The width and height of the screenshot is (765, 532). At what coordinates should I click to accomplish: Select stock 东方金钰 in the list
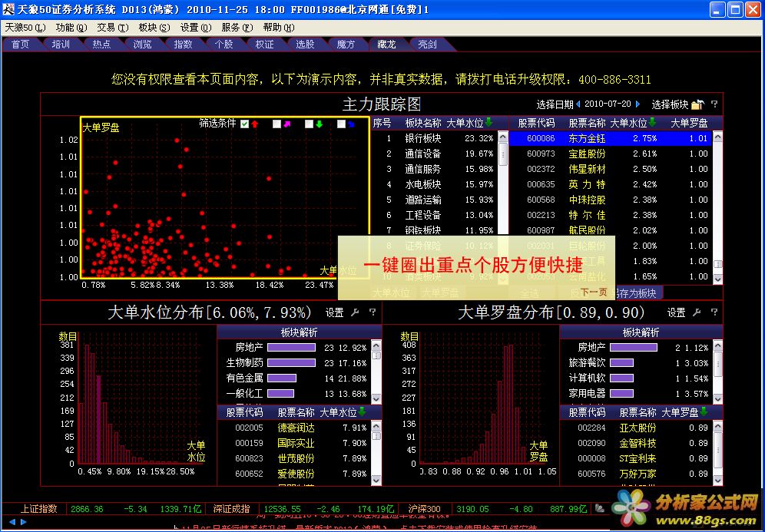(x=611, y=138)
